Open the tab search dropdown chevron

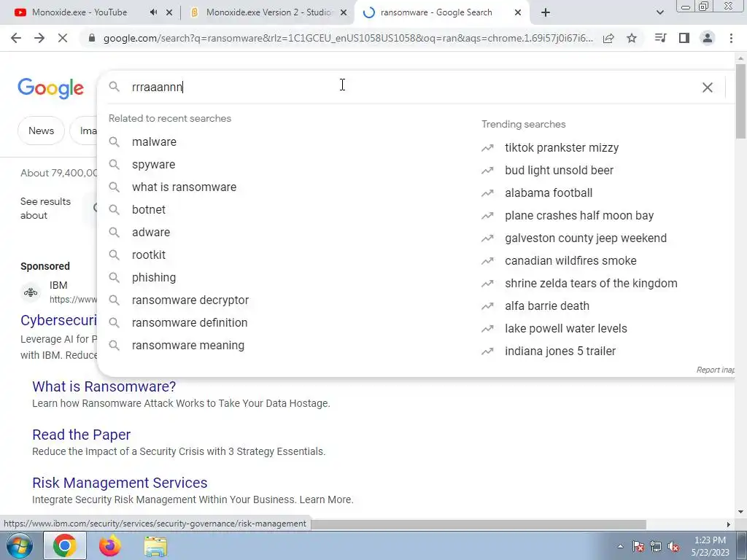659,13
